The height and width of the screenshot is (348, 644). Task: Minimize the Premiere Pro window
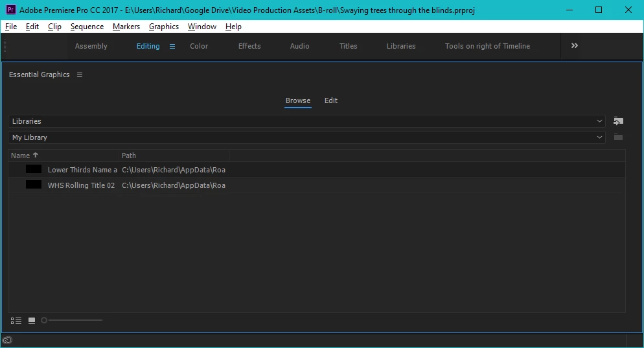pyautogui.click(x=569, y=10)
